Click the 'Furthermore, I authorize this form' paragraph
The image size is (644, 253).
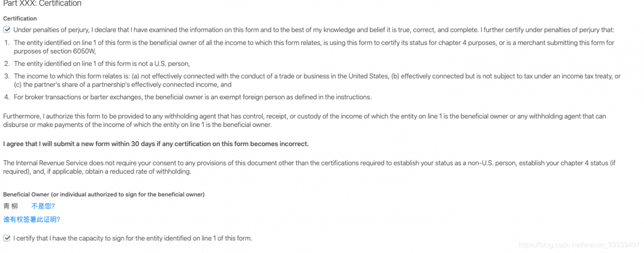coord(304,116)
